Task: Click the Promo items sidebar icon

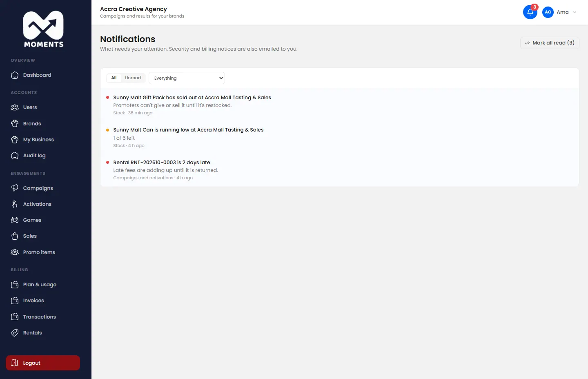Action: coord(15,252)
